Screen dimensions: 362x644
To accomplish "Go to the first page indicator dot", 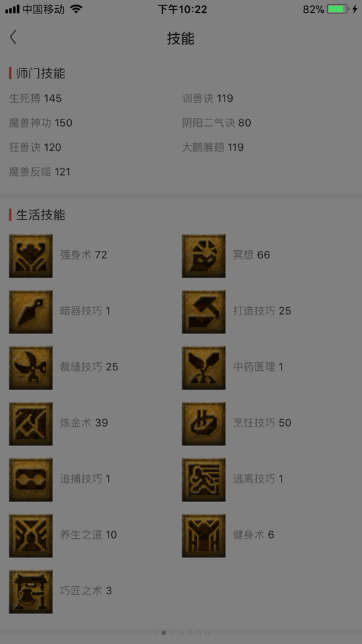I will (155, 633).
